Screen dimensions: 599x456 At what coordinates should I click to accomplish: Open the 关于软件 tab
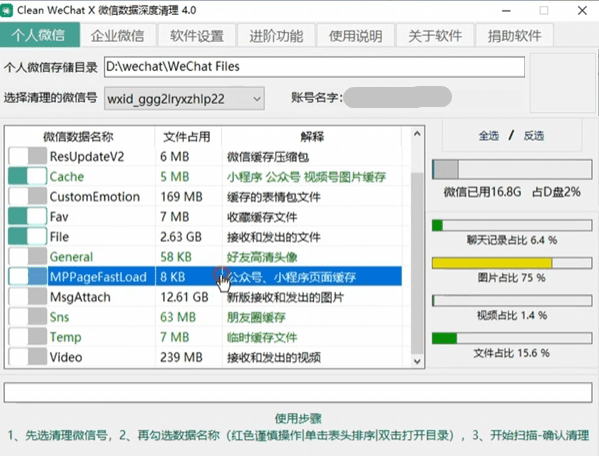pos(435,36)
